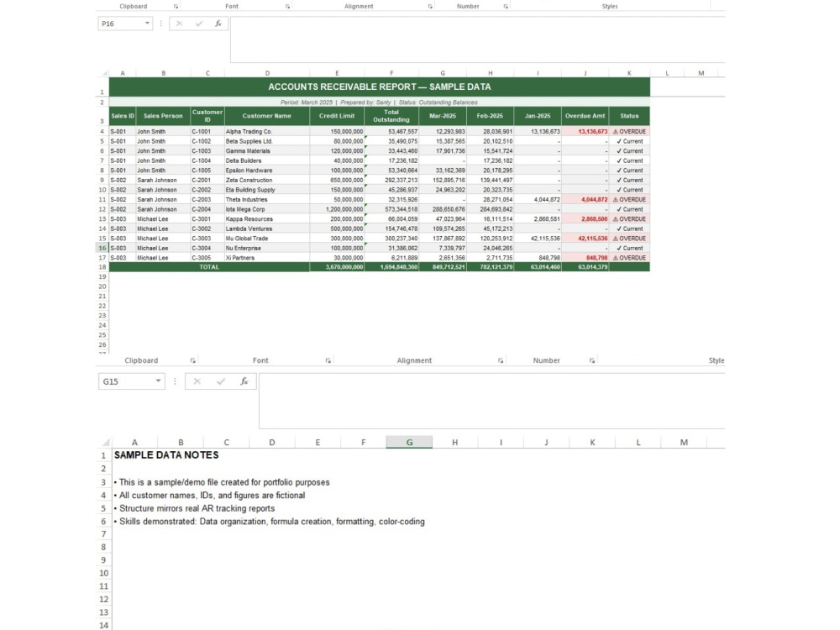Click the Sales Person header cell
Viewport: 840px width, 630px height.
click(x=163, y=116)
